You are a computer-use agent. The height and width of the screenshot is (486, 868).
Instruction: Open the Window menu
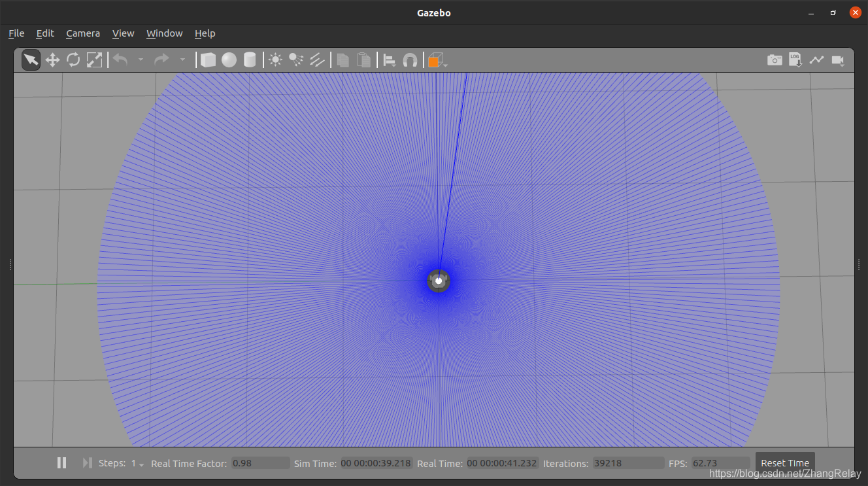[x=165, y=33]
